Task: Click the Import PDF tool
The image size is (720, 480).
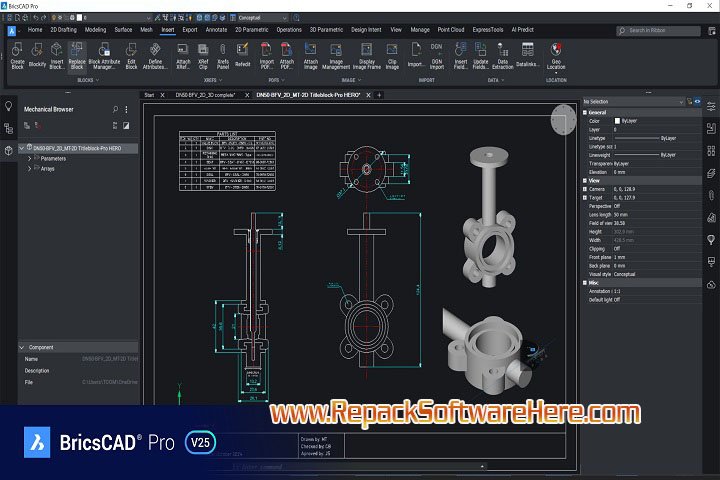Action: pos(266,56)
